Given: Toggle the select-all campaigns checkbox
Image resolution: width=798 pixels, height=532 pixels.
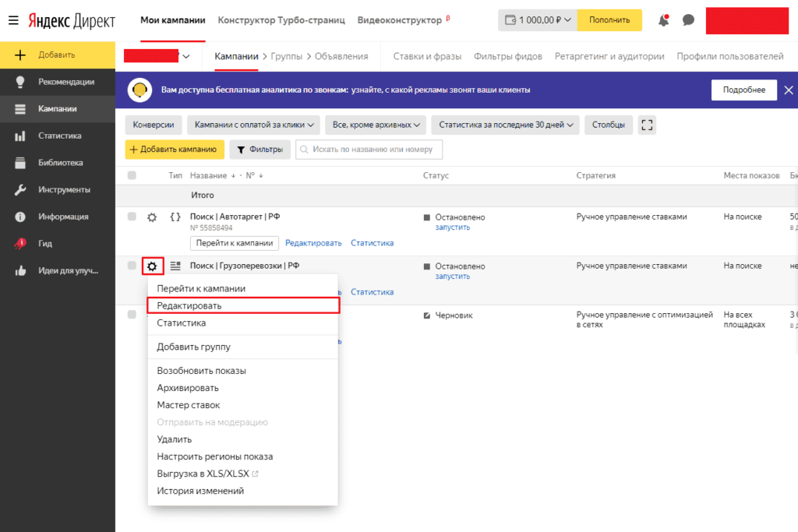Looking at the screenshot, I should tap(132, 175).
